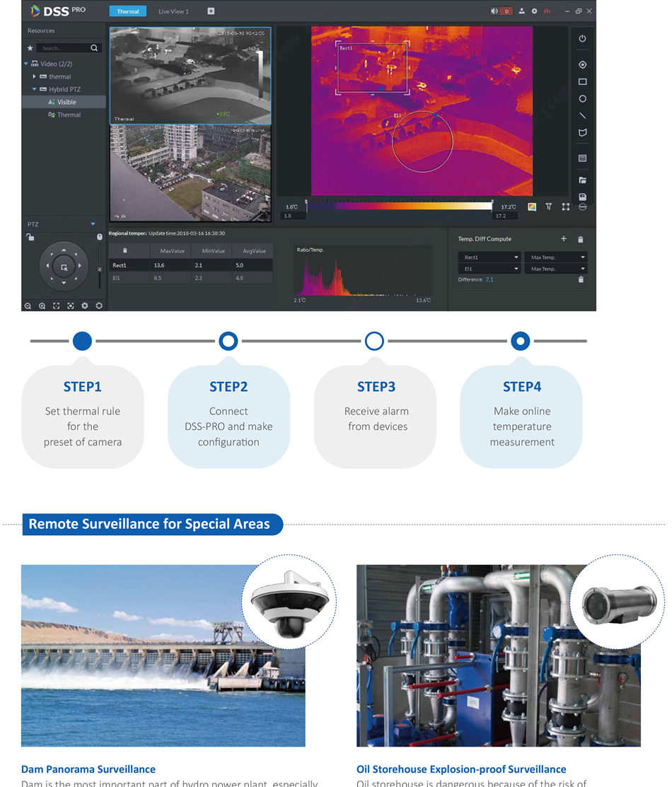Switch to the Live View 1 tab
The height and width of the screenshot is (787, 672).
[173, 11]
